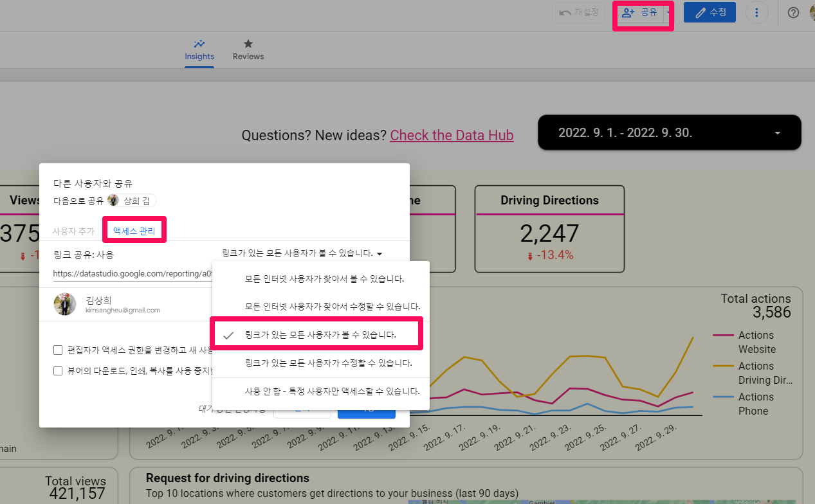Click the 사용자 추가 tab label
Screen dimensions: 815x504
[x=73, y=231]
